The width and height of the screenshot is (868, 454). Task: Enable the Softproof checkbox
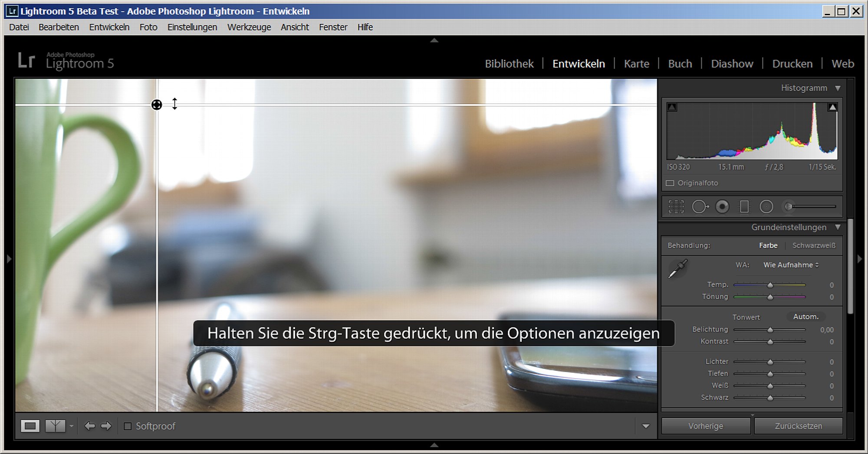[128, 426]
